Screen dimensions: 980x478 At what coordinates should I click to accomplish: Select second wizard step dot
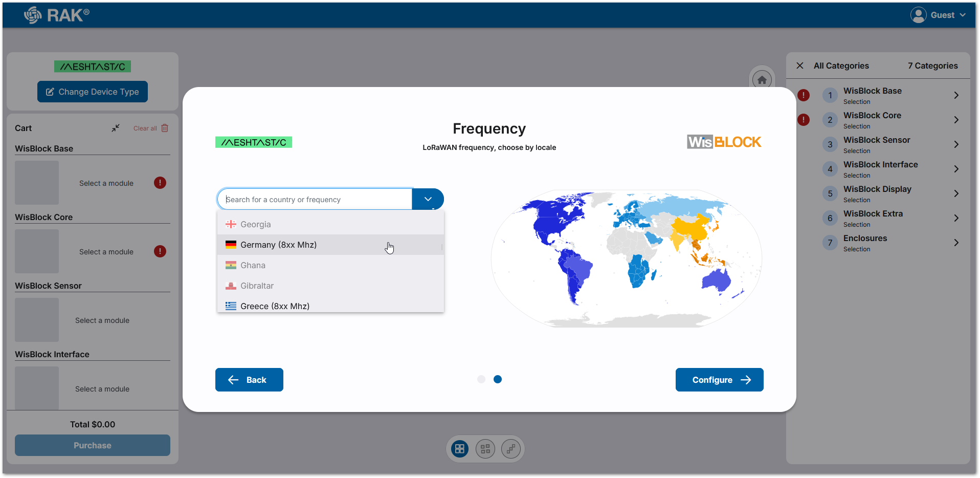pos(498,379)
